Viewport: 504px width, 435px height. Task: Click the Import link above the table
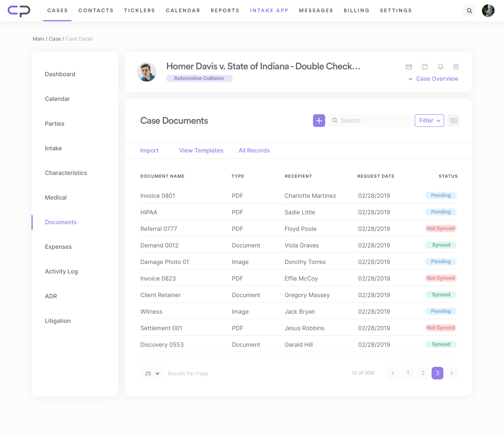(x=149, y=151)
